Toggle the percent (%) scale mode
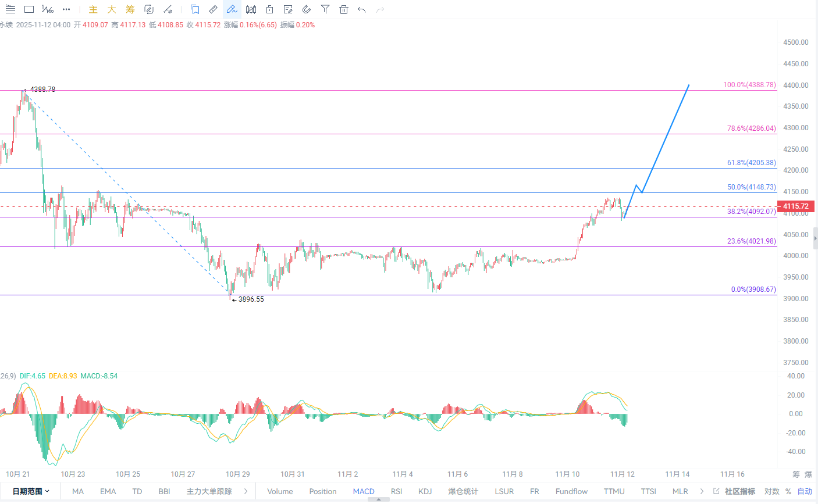 click(788, 491)
